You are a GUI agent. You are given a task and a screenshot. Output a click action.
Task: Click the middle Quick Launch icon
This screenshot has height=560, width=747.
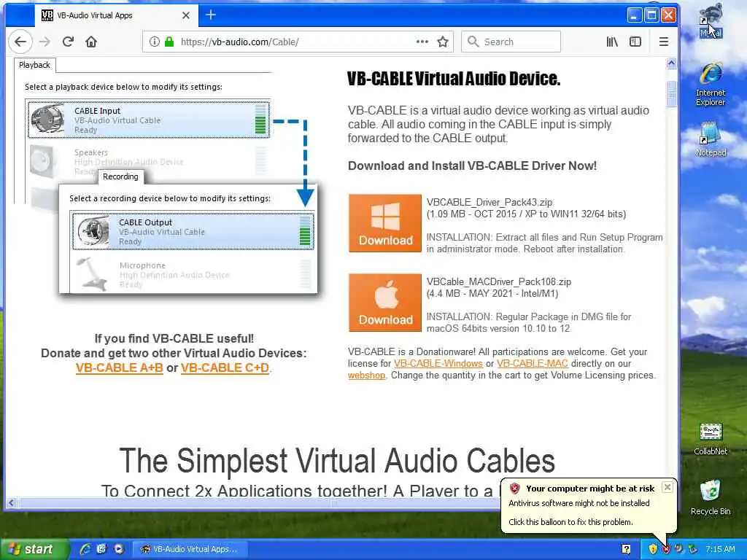coord(101,549)
